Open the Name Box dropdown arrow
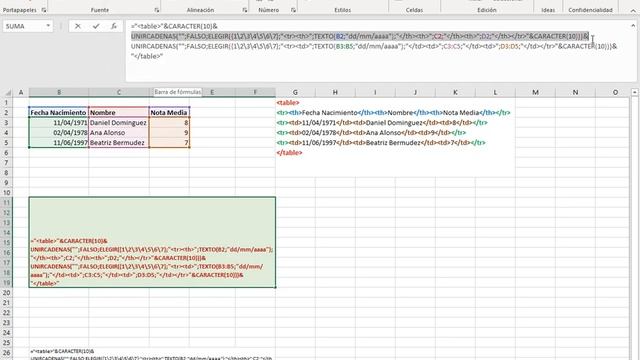The height and width of the screenshot is (360, 640). [x=48, y=26]
